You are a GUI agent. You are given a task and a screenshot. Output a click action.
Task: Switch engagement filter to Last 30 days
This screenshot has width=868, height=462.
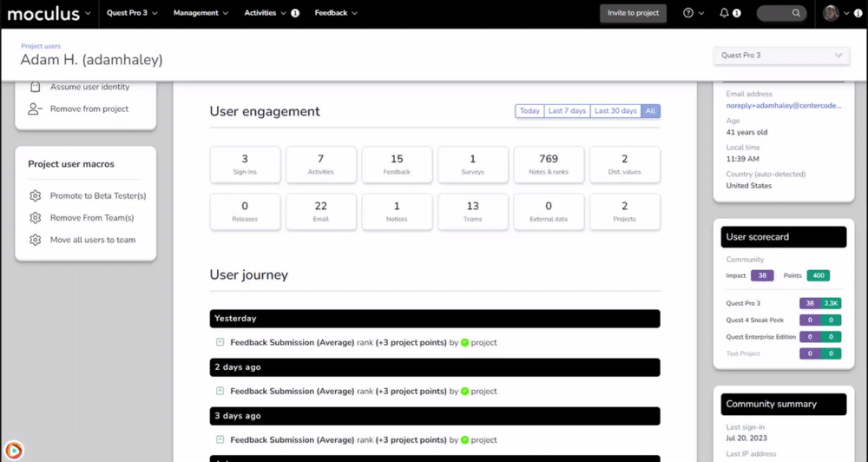tap(615, 111)
